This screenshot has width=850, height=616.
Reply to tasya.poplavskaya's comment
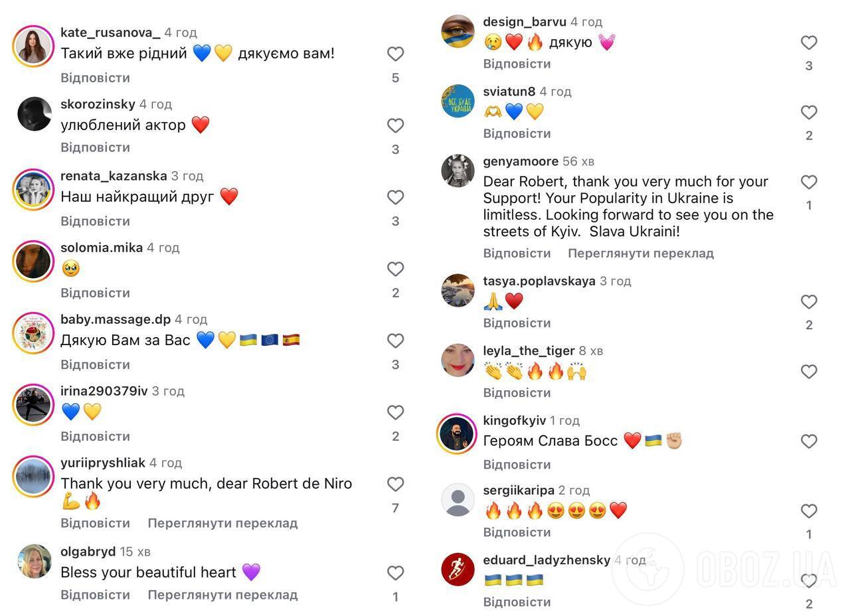[517, 323]
